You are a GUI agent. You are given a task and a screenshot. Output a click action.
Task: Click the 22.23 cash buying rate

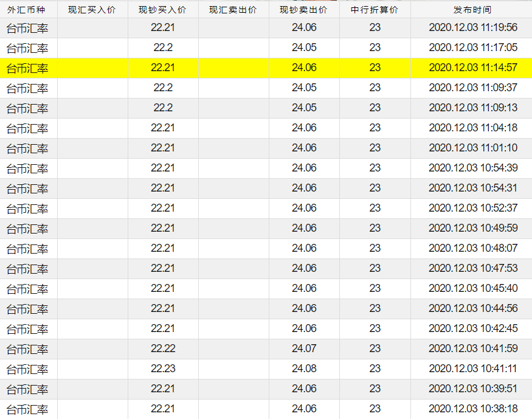163,369
